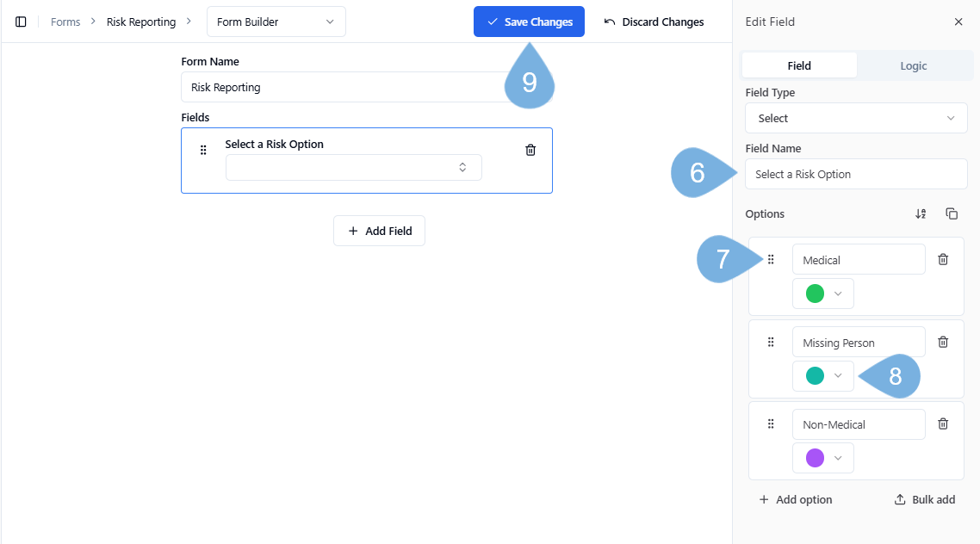Delete the Medical option

(x=943, y=259)
